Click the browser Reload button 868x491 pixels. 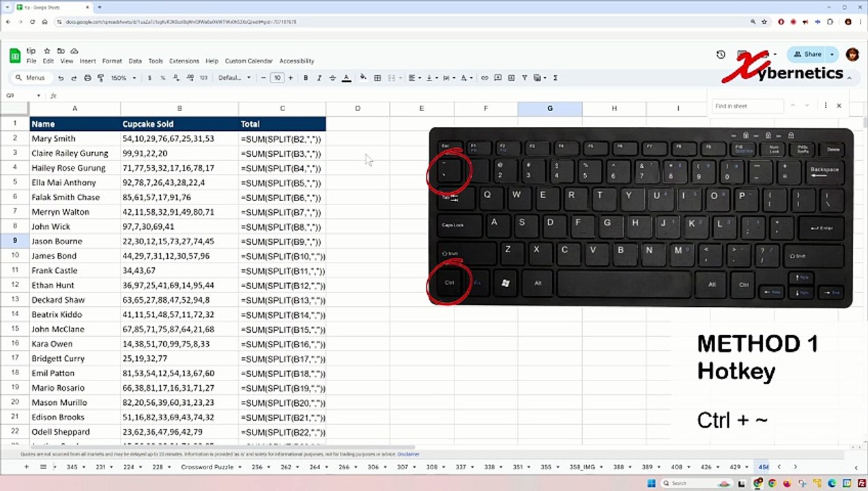click(x=32, y=22)
